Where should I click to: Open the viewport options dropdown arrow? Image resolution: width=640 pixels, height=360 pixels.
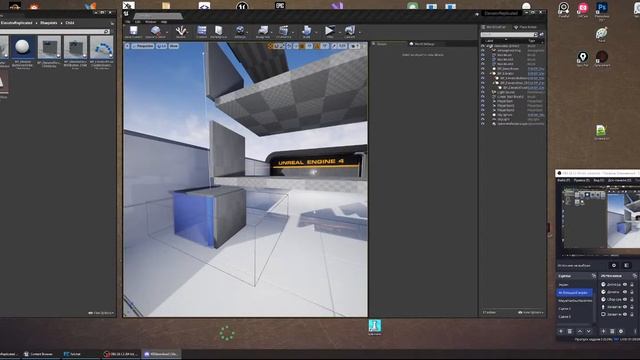pos(127,46)
